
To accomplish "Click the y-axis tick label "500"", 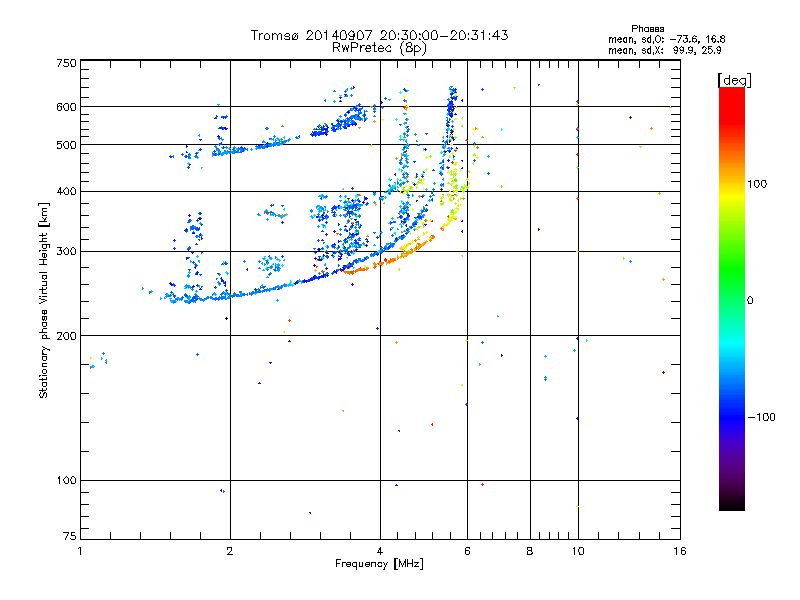I will coord(66,145).
